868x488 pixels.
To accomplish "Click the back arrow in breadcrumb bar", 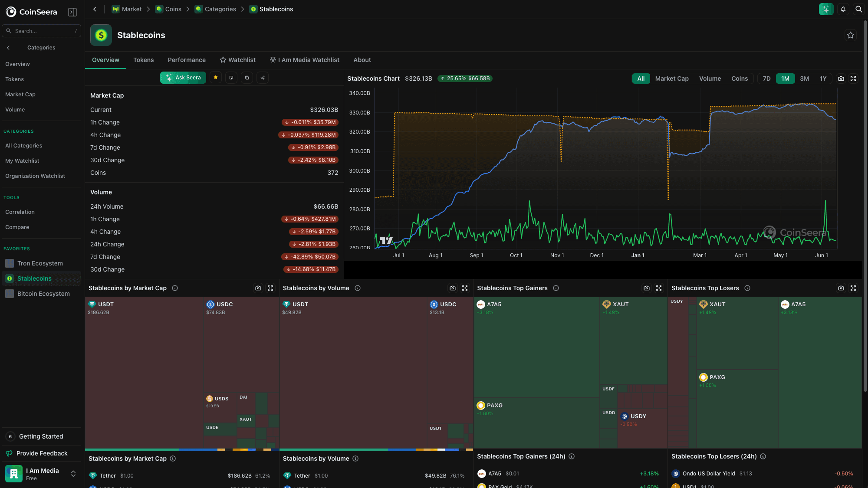I will point(95,9).
